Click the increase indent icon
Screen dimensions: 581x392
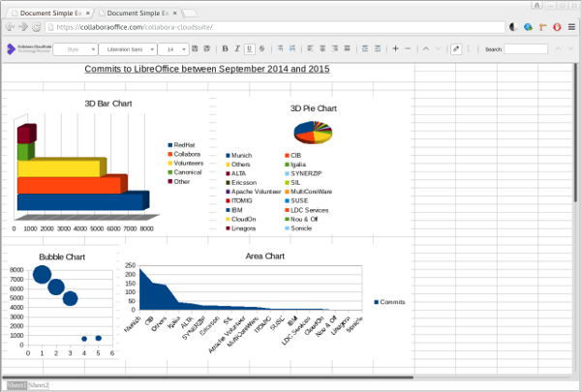[378, 48]
